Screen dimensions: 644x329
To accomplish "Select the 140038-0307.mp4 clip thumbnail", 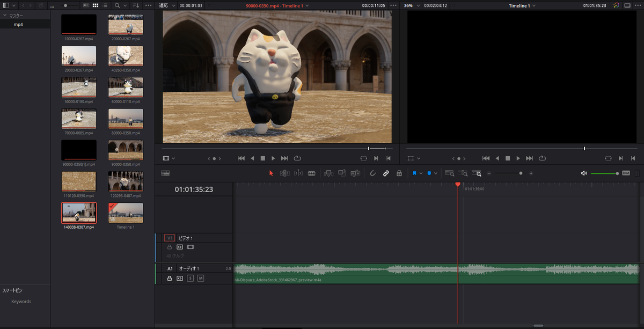I will point(79,213).
